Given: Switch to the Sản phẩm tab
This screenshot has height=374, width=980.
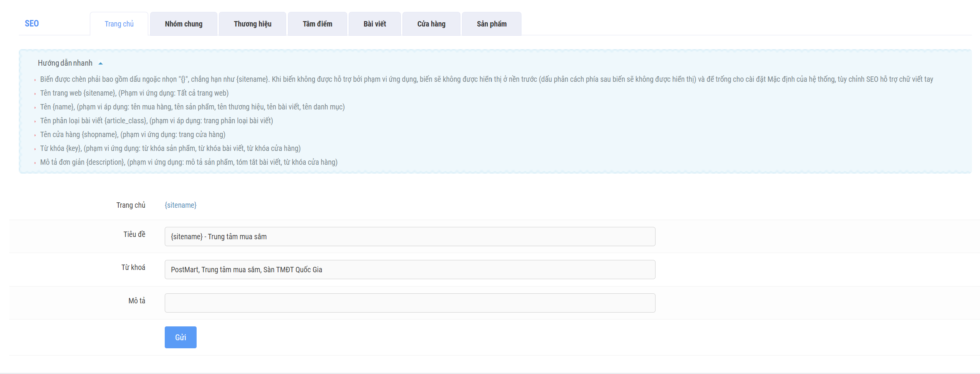Looking at the screenshot, I should pyautogui.click(x=491, y=24).
